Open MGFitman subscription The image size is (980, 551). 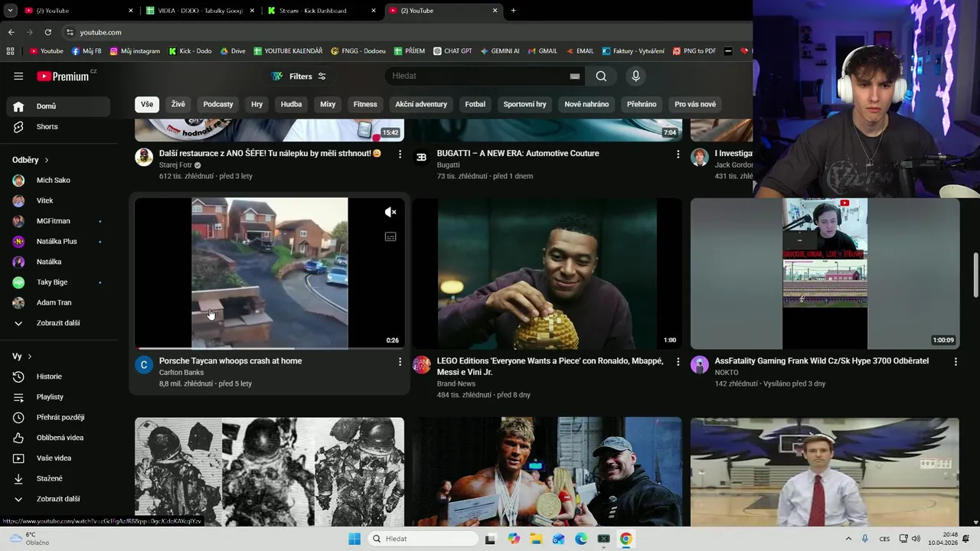(x=58, y=221)
